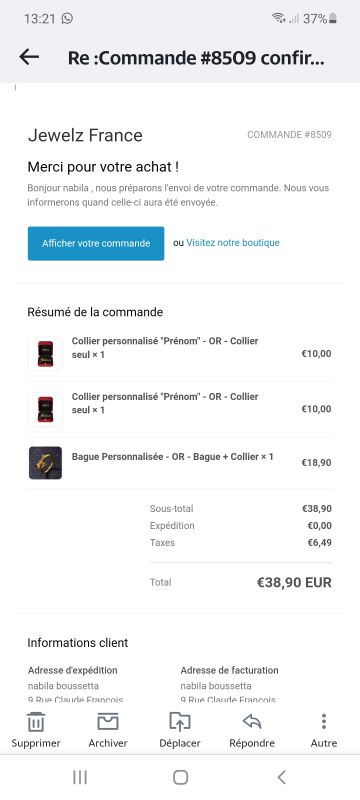Tap the back arrow in header

tap(29, 57)
